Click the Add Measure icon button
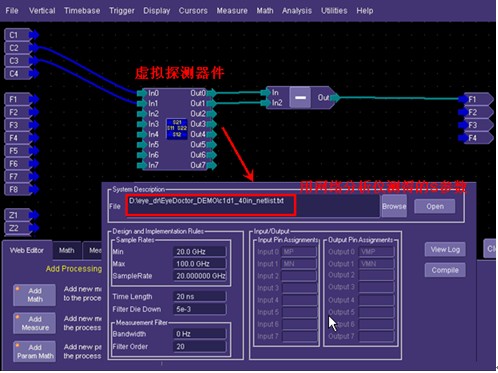This screenshot has width=498, height=373. [34, 323]
